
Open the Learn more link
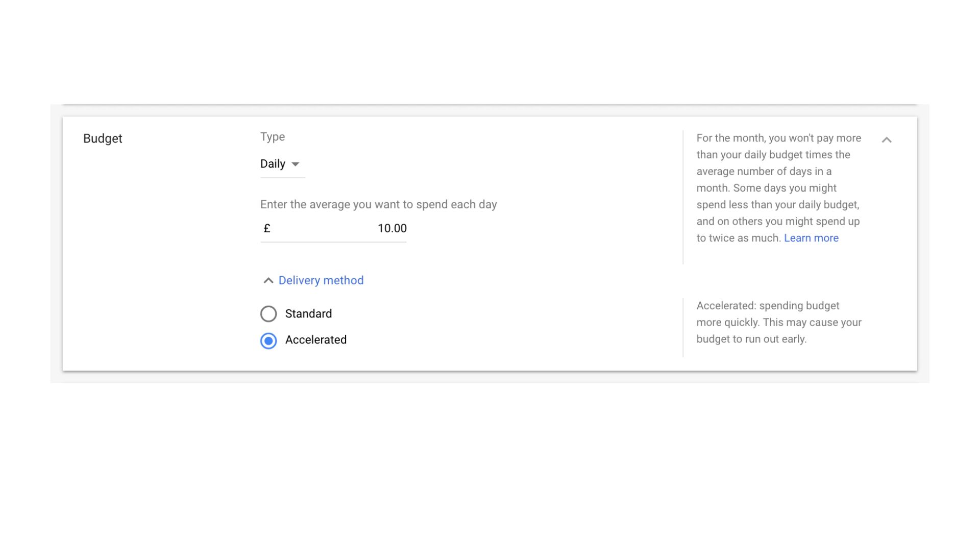click(x=811, y=238)
